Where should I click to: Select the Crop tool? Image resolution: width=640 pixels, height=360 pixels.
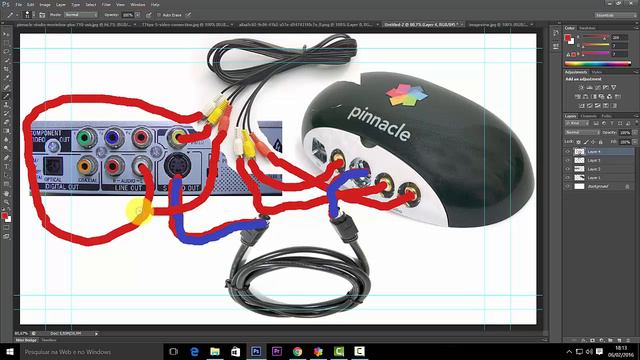(x=6, y=69)
